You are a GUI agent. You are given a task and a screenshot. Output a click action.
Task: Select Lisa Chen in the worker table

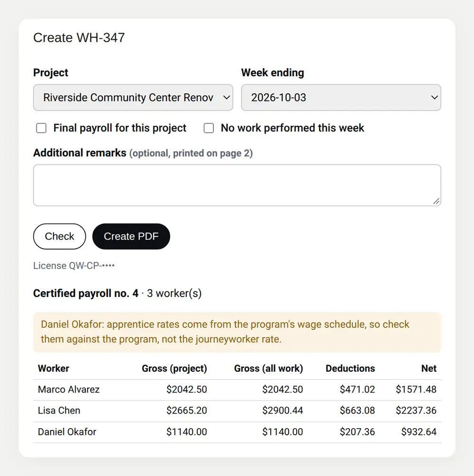point(59,411)
